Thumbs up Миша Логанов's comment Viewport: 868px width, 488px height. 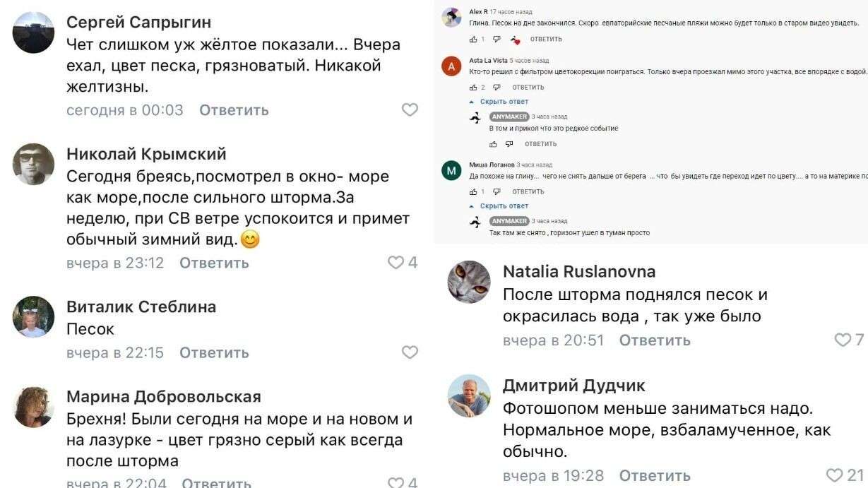tap(474, 191)
